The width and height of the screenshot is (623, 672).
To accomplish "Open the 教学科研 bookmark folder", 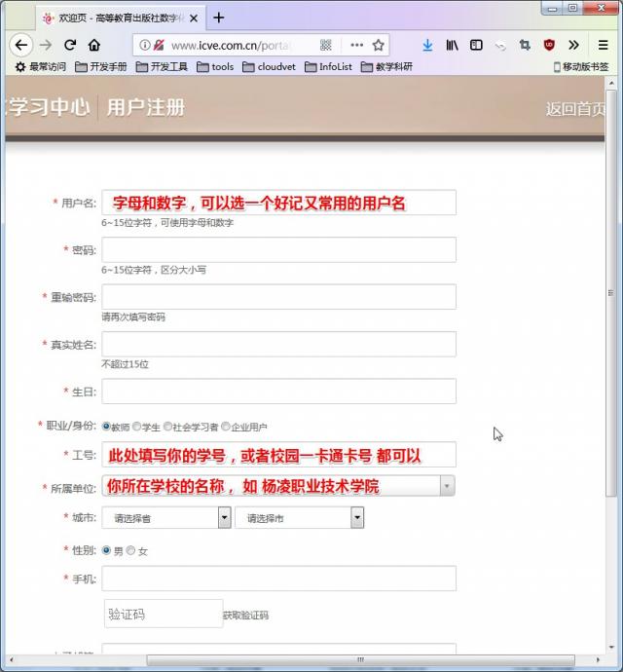I will tap(386, 67).
